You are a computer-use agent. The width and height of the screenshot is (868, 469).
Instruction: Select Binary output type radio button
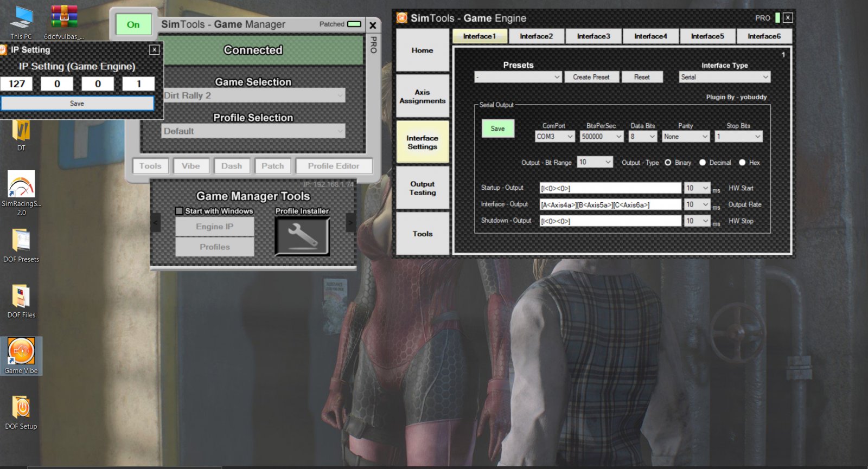[x=668, y=163]
